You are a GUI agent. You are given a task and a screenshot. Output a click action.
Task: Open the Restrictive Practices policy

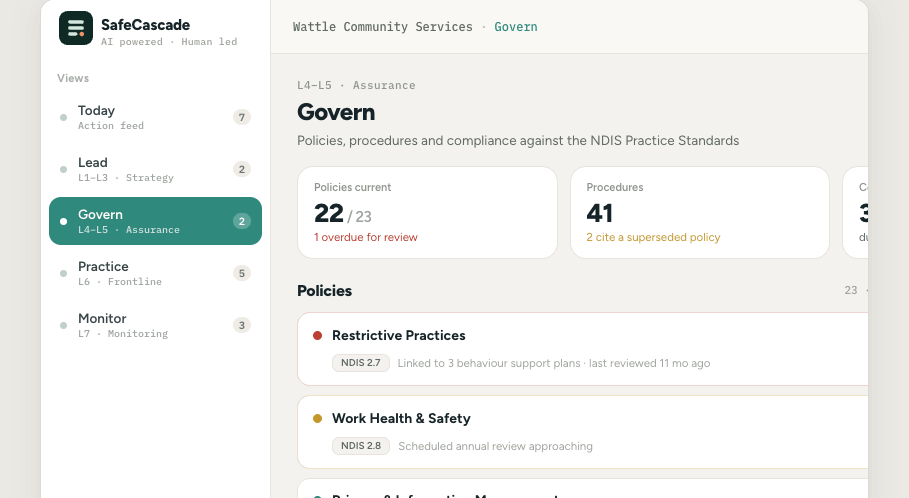tap(583, 349)
